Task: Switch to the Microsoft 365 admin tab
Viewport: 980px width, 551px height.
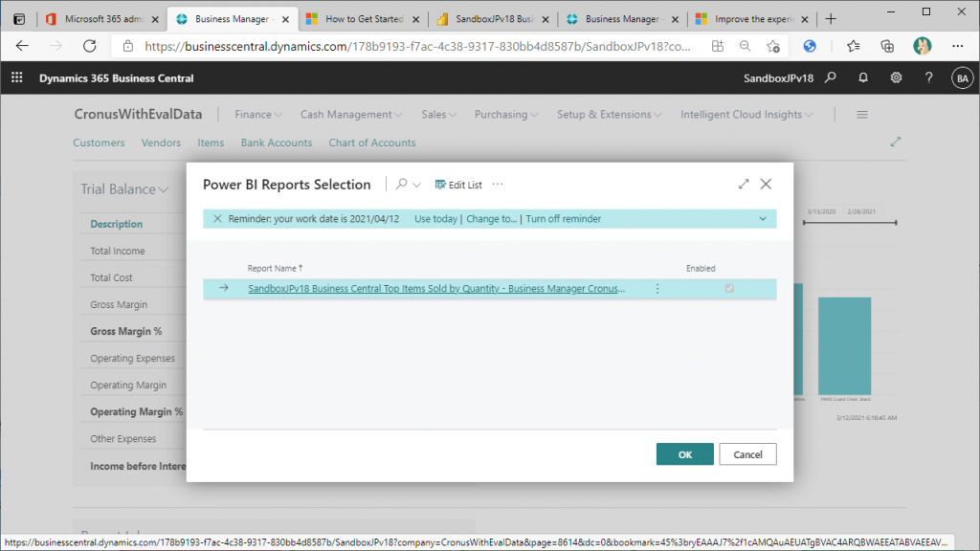Action: click(102, 19)
